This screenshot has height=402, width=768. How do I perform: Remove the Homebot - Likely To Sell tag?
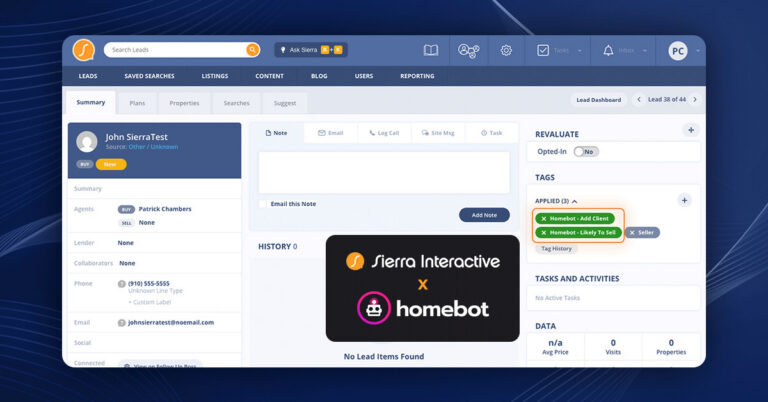[x=544, y=233]
